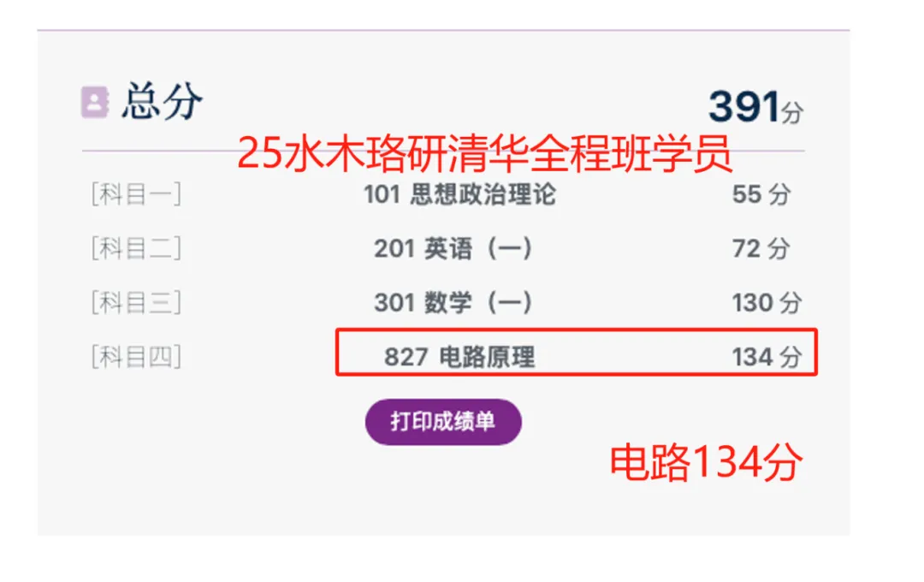
Task: Click the 391分 total score
Action: (x=755, y=107)
